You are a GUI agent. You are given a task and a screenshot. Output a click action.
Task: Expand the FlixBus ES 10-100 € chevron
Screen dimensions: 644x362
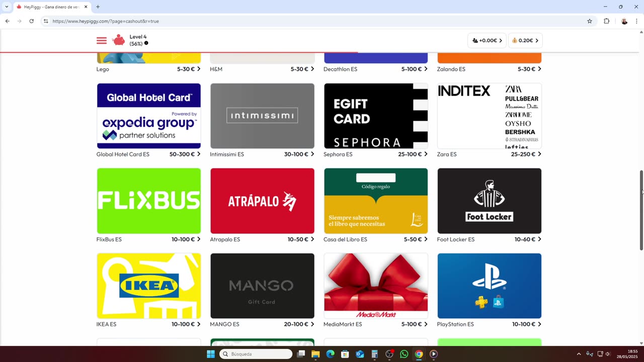point(199,239)
